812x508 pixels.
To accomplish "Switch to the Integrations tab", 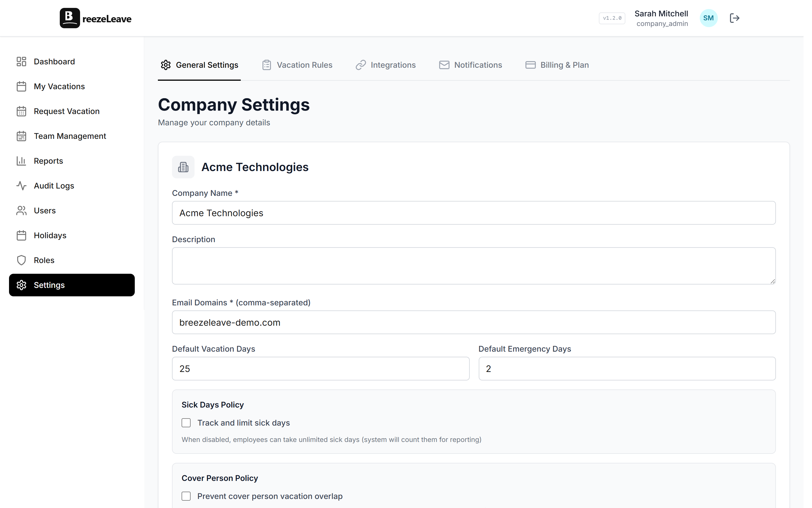I will [x=385, y=65].
